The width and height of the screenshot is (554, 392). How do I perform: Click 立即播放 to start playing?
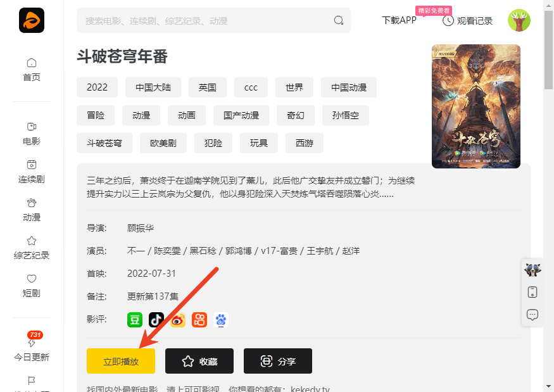point(121,361)
